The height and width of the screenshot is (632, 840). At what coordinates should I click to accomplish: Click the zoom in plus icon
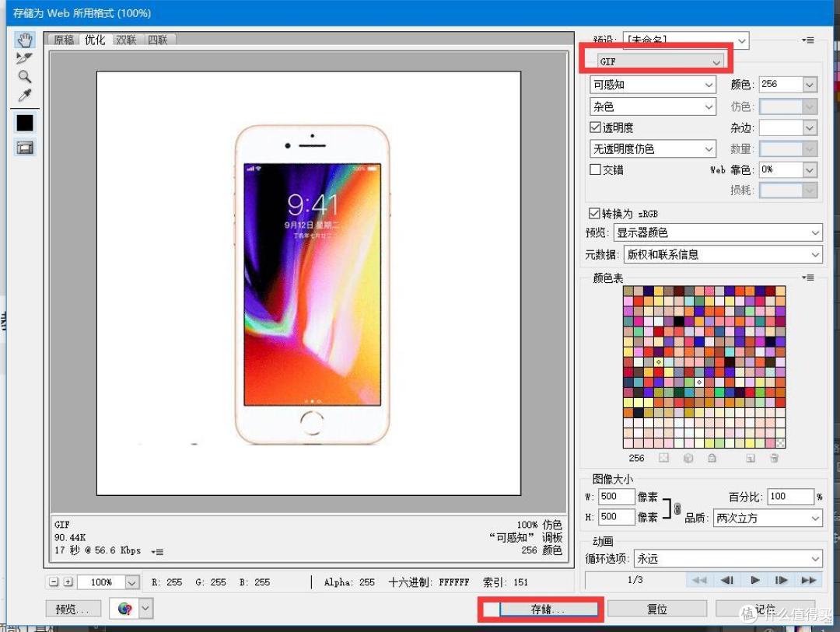click(68, 581)
